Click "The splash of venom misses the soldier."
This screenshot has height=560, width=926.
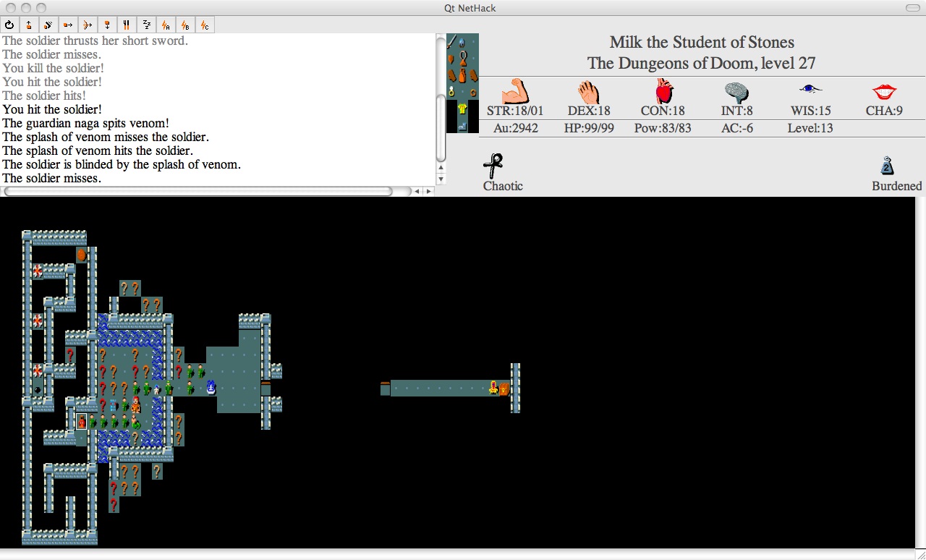coord(106,137)
